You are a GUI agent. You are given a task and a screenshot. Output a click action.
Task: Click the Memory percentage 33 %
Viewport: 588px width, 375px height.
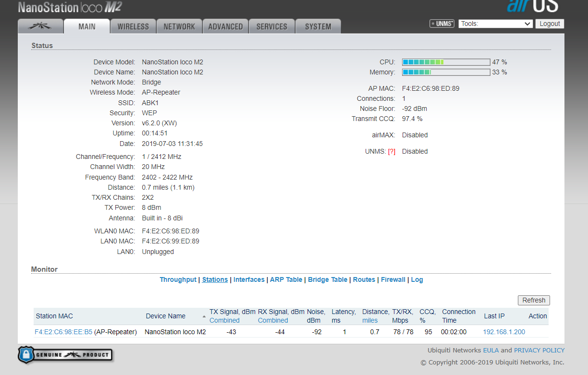[x=500, y=72]
